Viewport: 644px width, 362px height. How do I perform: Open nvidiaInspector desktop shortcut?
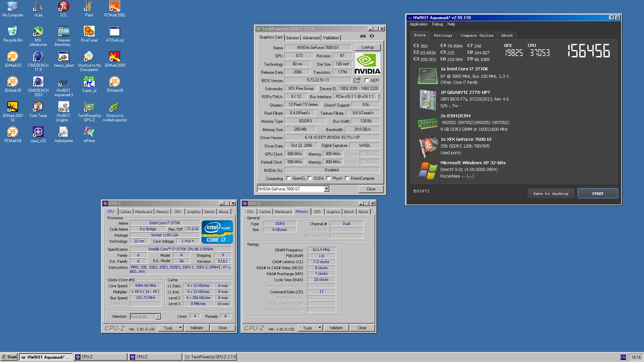pos(115,112)
